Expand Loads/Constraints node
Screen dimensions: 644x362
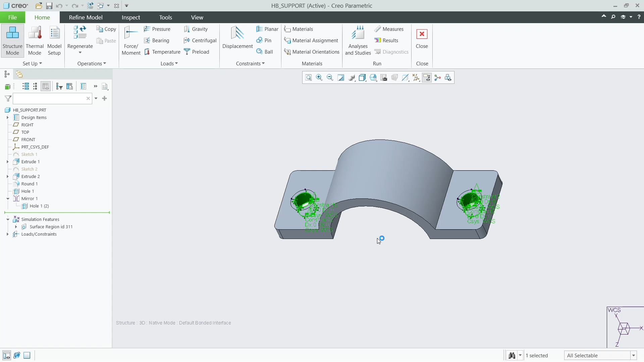pos(8,234)
